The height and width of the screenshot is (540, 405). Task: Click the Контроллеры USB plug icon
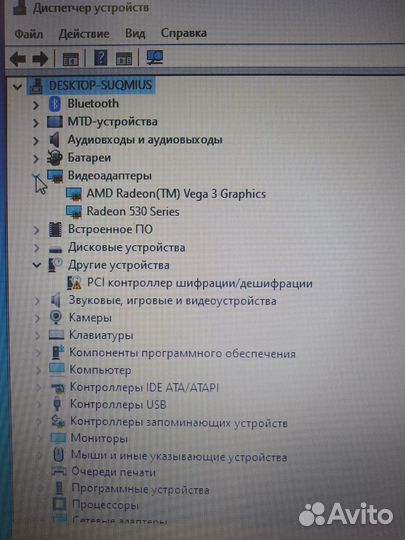(x=58, y=404)
